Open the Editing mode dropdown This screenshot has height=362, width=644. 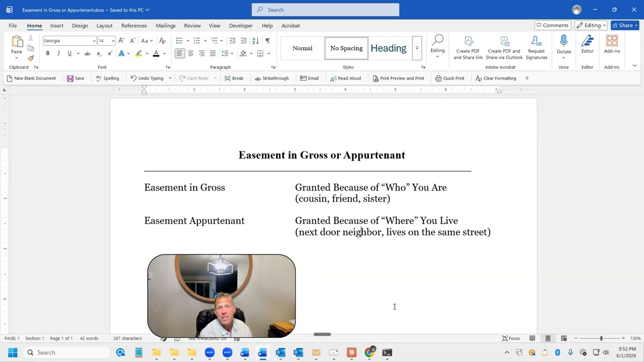click(x=592, y=25)
